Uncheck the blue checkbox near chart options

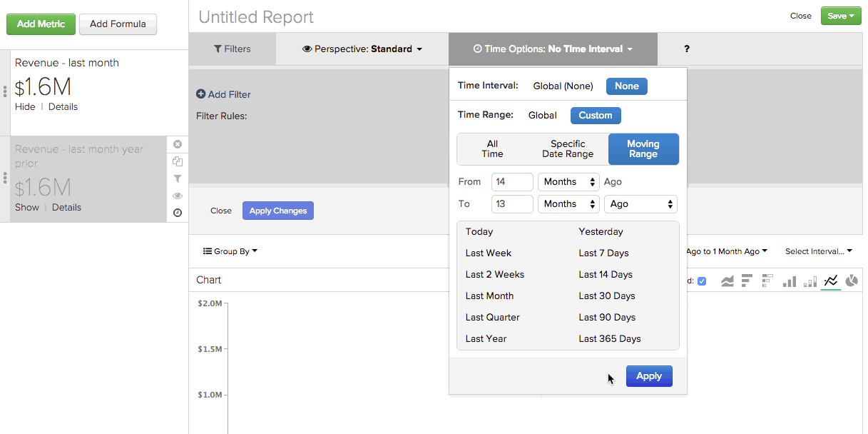pos(702,281)
